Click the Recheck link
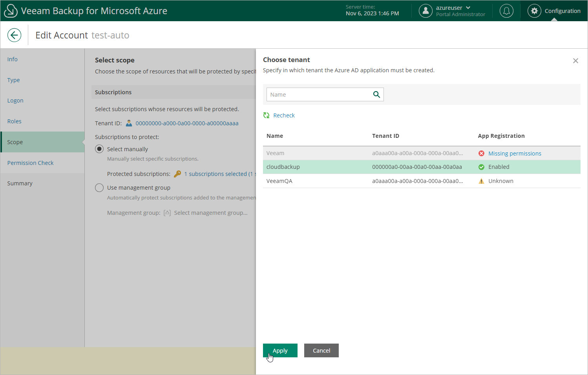 [x=284, y=115]
